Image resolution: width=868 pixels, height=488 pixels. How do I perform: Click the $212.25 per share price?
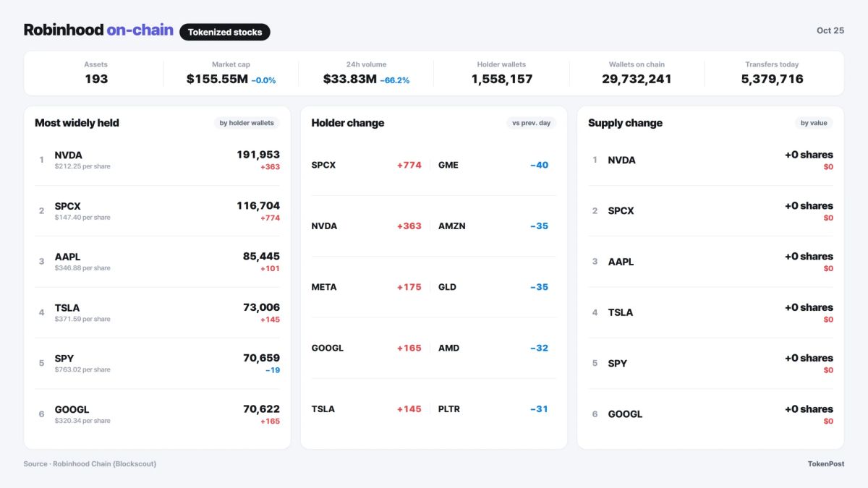[x=82, y=166]
